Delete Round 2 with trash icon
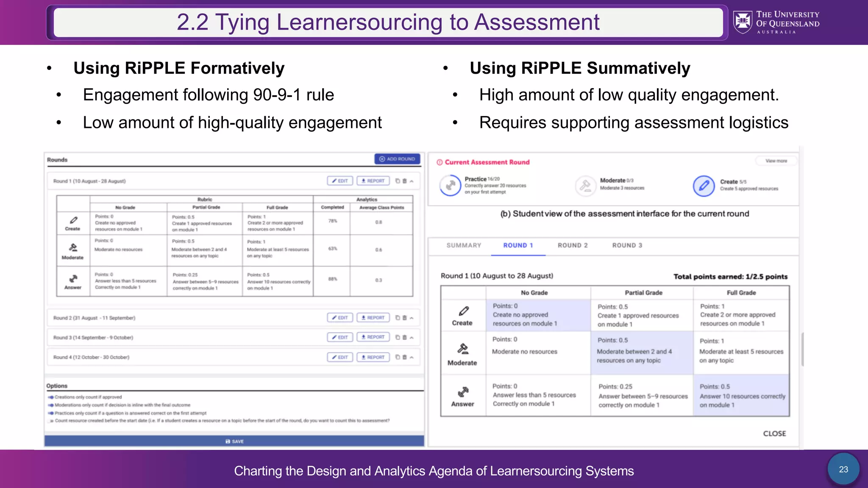The width and height of the screenshot is (868, 488). pos(404,318)
